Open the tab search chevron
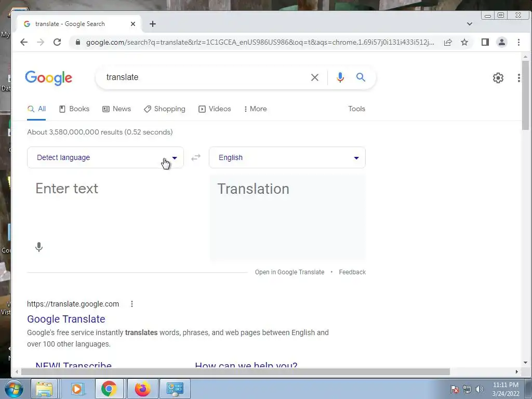This screenshot has width=532, height=399. [x=470, y=24]
